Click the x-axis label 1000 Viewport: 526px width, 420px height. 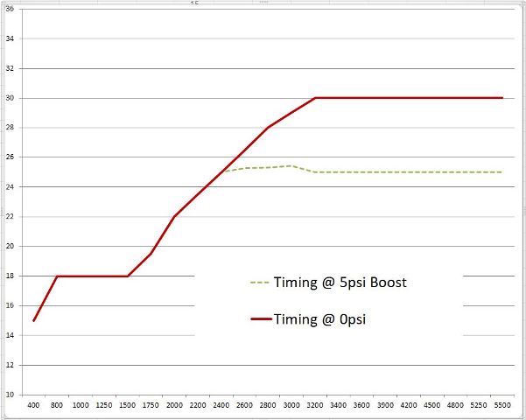point(81,405)
